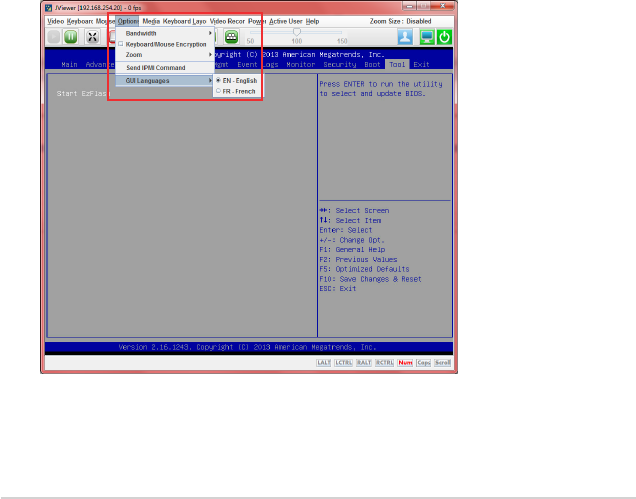The image size is (636, 499).
Task: Toggle Keyboard/Mouse Encryption checkbox
Action: click(x=120, y=44)
